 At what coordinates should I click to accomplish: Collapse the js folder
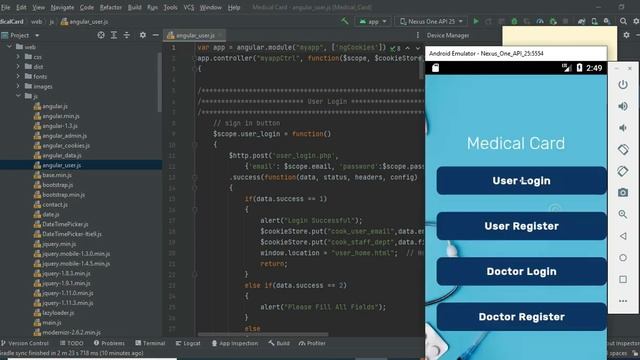pyautogui.click(x=18, y=96)
